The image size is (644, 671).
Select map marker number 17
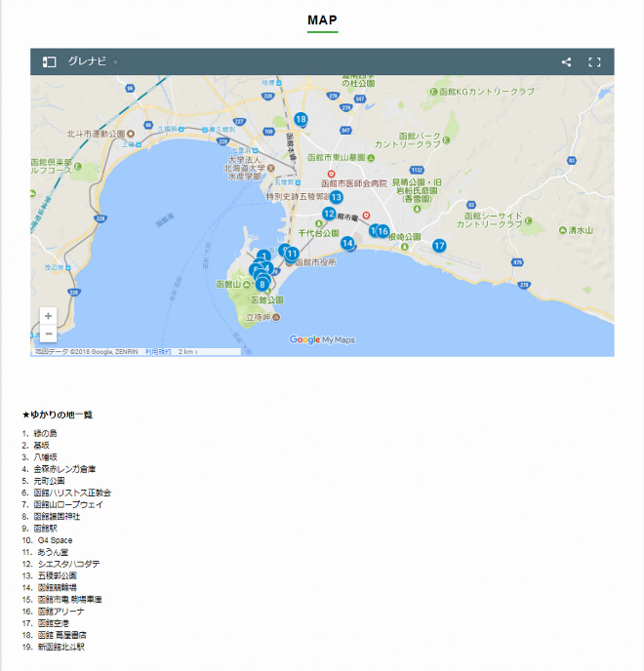(439, 246)
